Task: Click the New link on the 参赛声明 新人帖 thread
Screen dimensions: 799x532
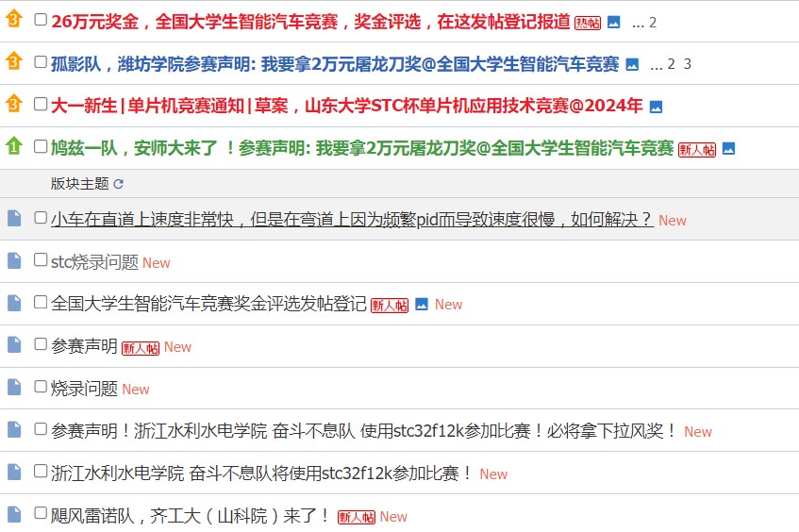Action: click(177, 347)
